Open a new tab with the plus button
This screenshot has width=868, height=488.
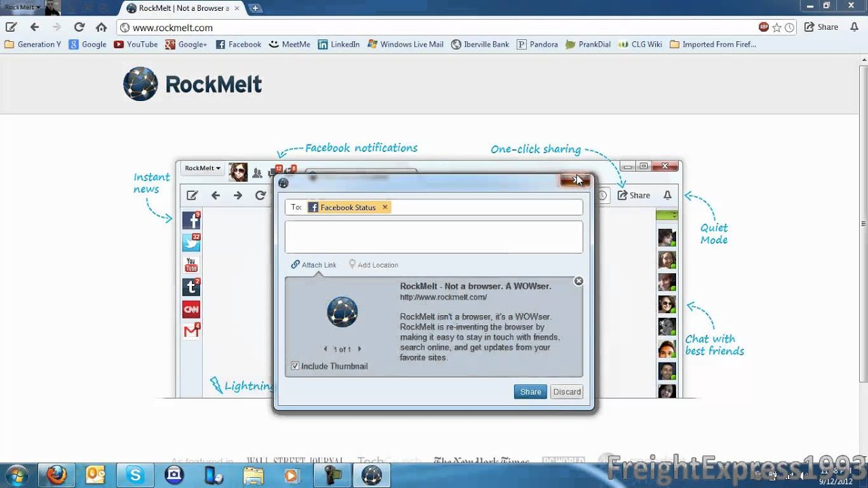tap(255, 8)
